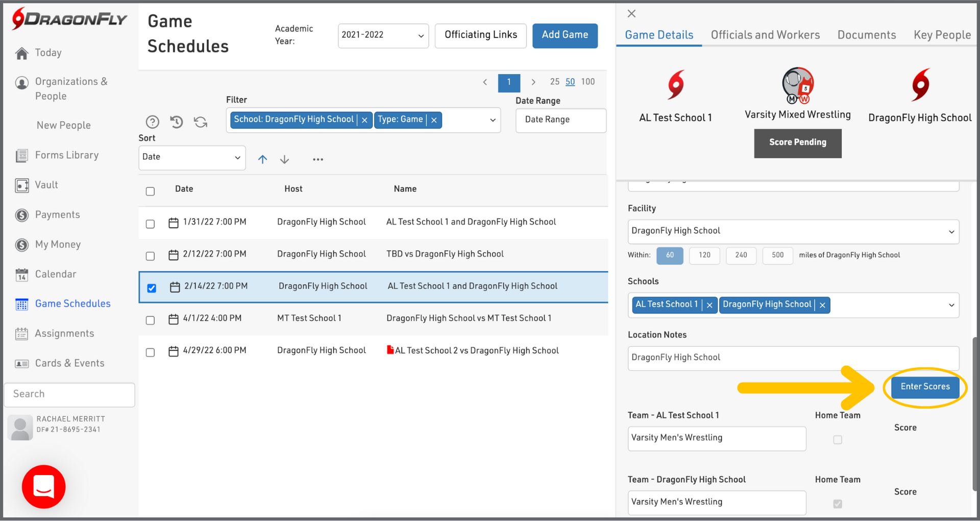
Task: Open the Documents tab
Action: [866, 35]
